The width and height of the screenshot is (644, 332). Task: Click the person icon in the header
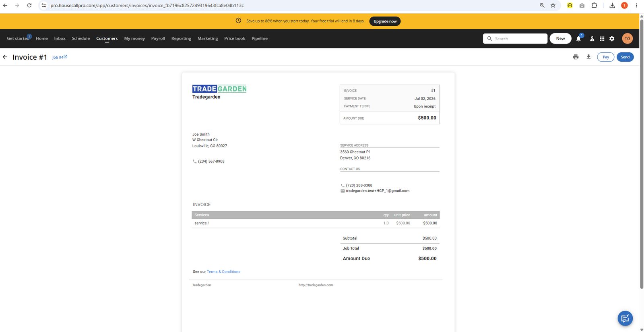(592, 39)
